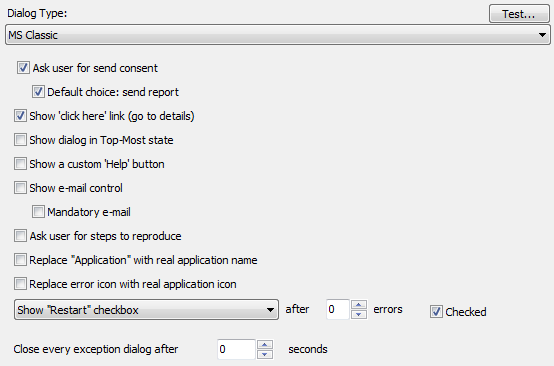Check Show e-mail control
Image resolution: width=554 pixels, height=366 pixels.
(20, 188)
